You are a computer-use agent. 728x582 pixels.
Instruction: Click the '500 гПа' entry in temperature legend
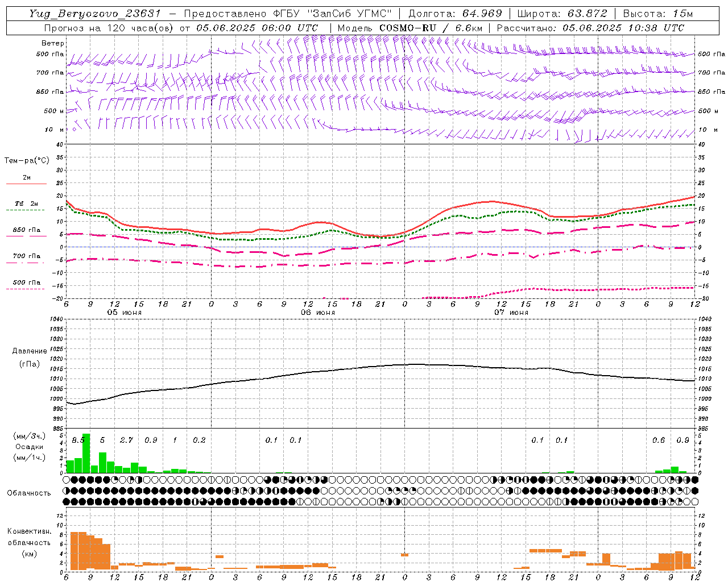point(27,282)
